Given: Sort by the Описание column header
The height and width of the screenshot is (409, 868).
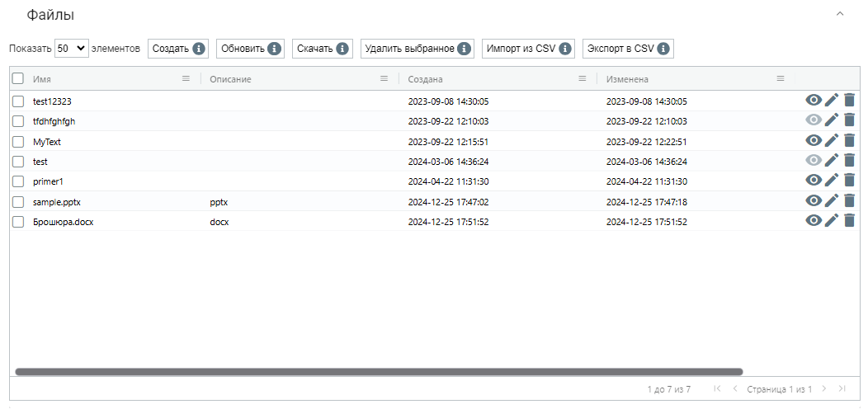Looking at the screenshot, I should coord(230,79).
